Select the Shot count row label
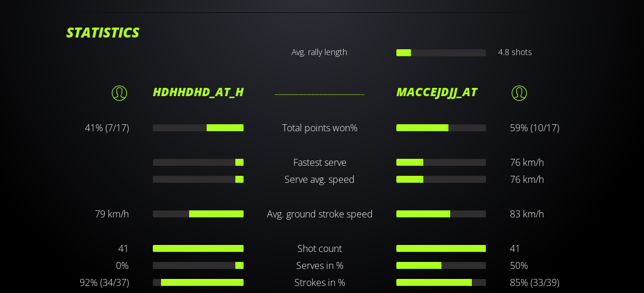The width and height of the screenshot is (644, 293). pyautogui.click(x=320, y=248)
